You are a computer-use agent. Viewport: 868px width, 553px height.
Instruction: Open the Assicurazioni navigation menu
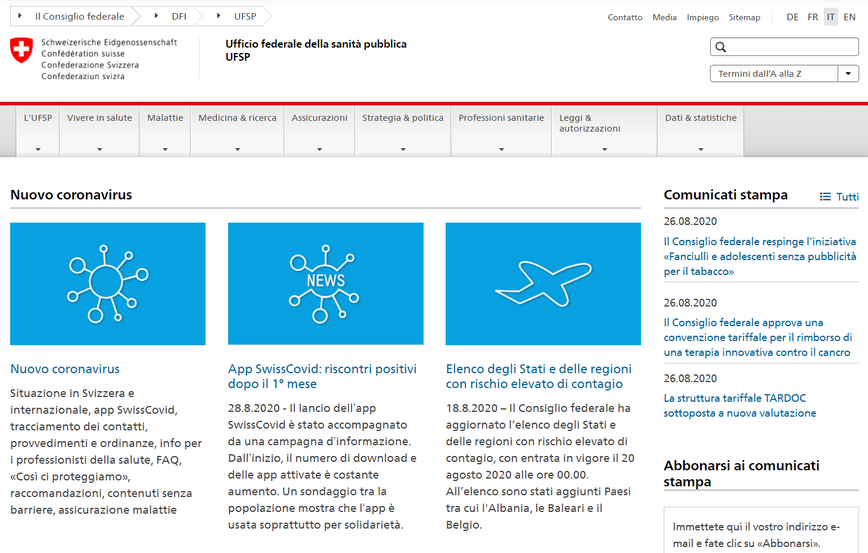click(x=319, y=131)
